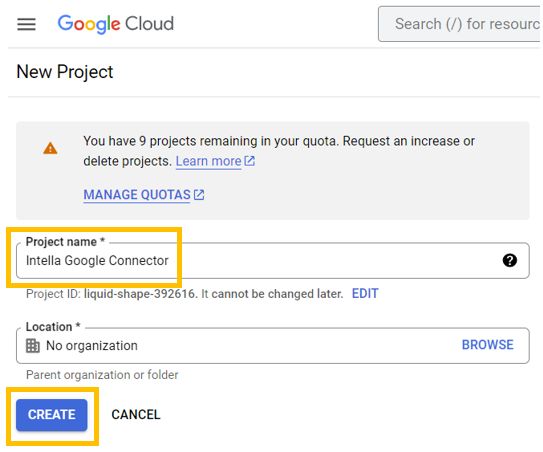Click external-link icon beside MANAGE QUOTAS
Screen dimensions: 543x452
[199, 195]
